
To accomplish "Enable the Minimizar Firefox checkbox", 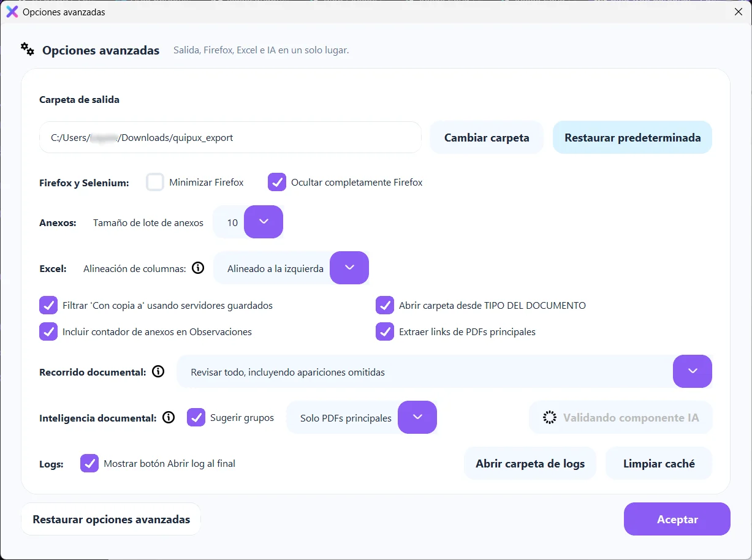I will pyautogui.click(x=155, y=182).
